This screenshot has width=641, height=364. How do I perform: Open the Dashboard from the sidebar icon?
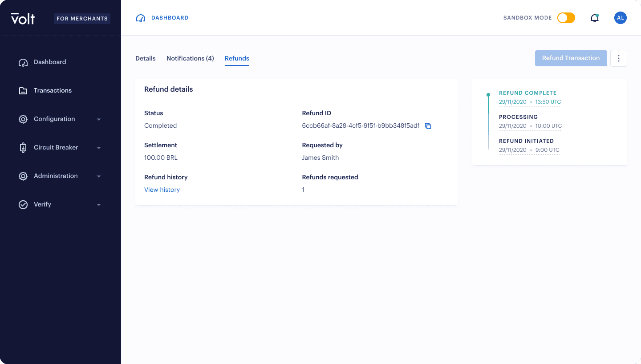tap(23, 62)
